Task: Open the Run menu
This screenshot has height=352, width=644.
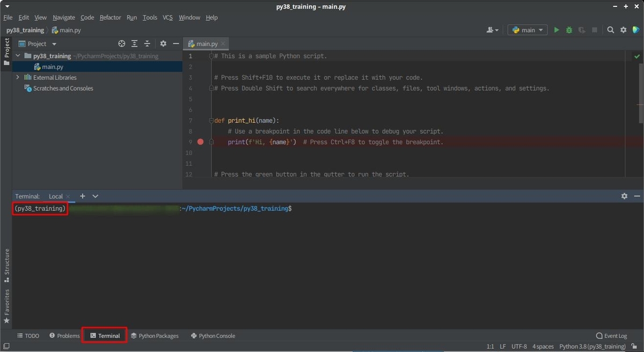Action: (132, 18)
